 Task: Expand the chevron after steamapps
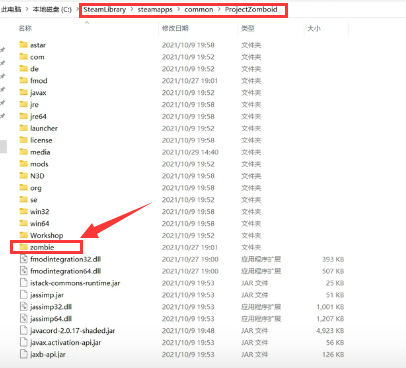[x=179, y=10]
